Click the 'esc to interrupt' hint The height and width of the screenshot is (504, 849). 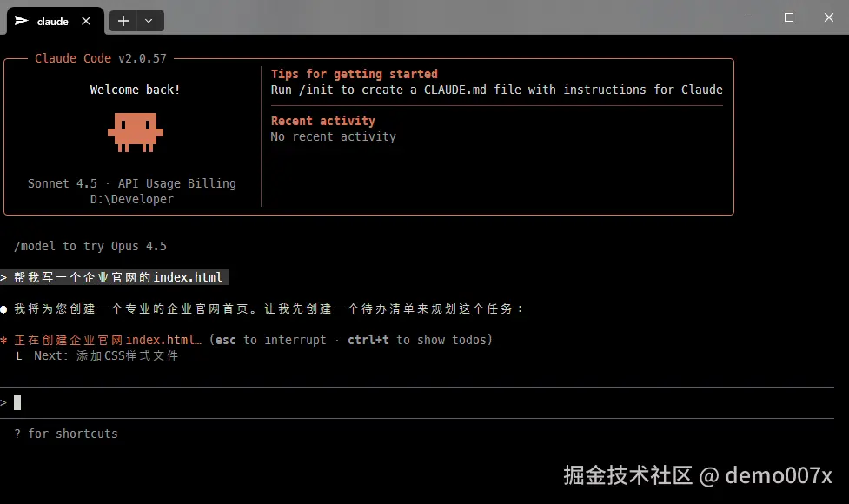pos(271,340)
